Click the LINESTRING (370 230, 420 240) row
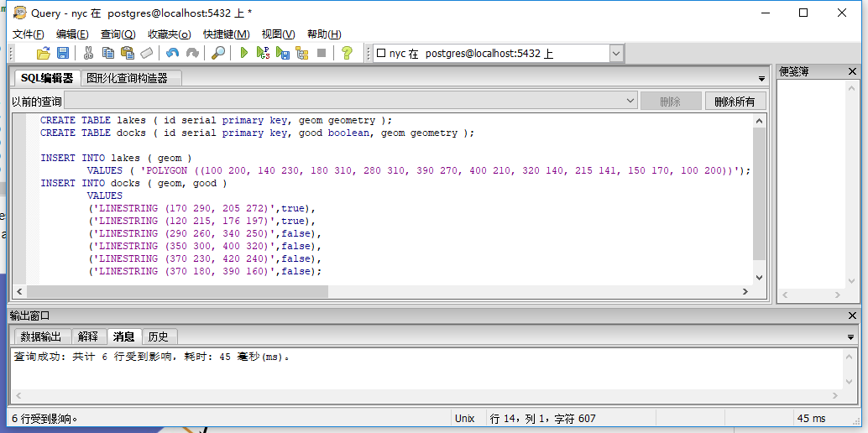Screen dimensions: 868x433 click(x=205, y=258)
